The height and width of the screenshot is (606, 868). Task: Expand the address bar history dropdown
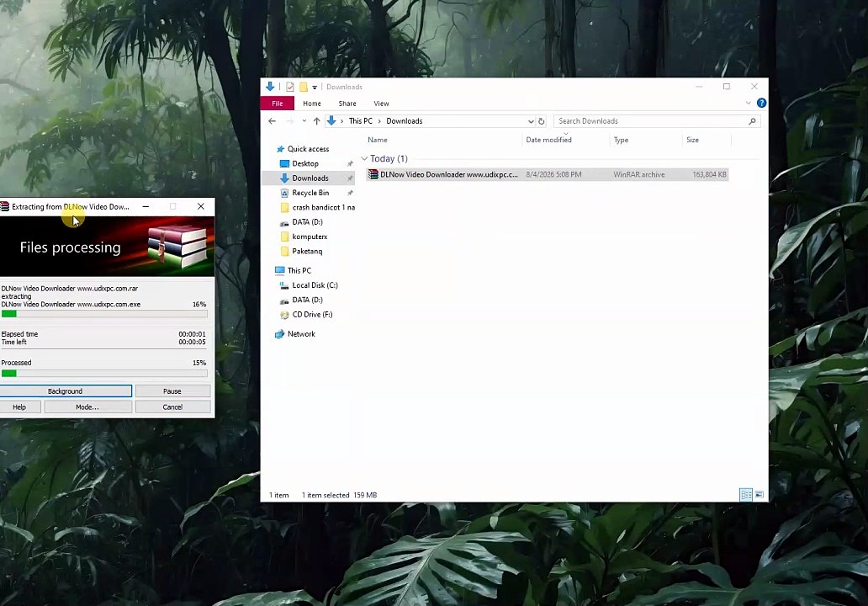coord(531,120)
